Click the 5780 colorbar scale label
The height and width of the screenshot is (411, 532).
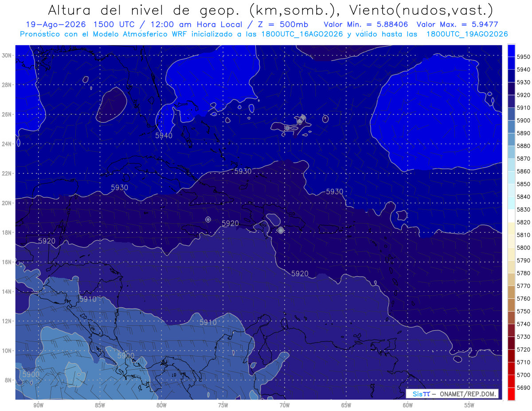524,273
